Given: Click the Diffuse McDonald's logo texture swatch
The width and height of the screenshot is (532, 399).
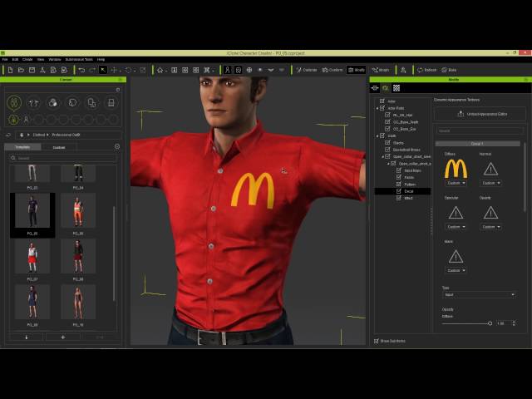Looking at the screenshot, I should tap(456, 169).
